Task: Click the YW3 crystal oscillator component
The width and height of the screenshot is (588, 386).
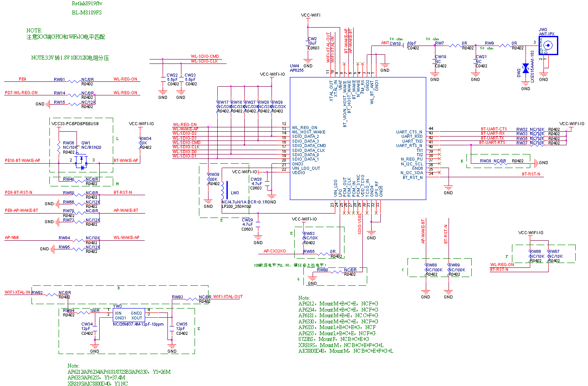Action: click(x=127, y=316)
